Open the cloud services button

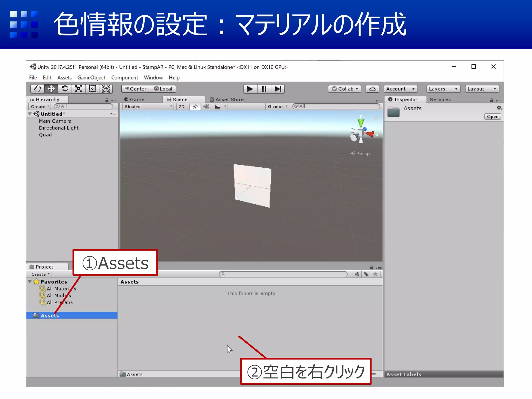point(372,89)
